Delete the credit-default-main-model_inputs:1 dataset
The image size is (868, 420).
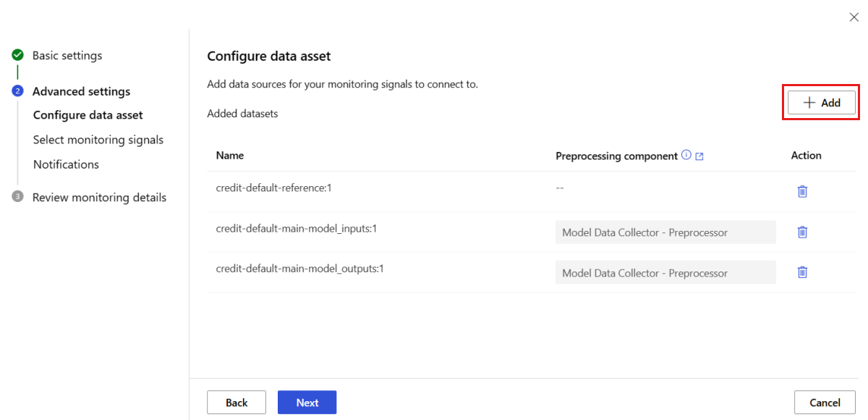[802, 232]
